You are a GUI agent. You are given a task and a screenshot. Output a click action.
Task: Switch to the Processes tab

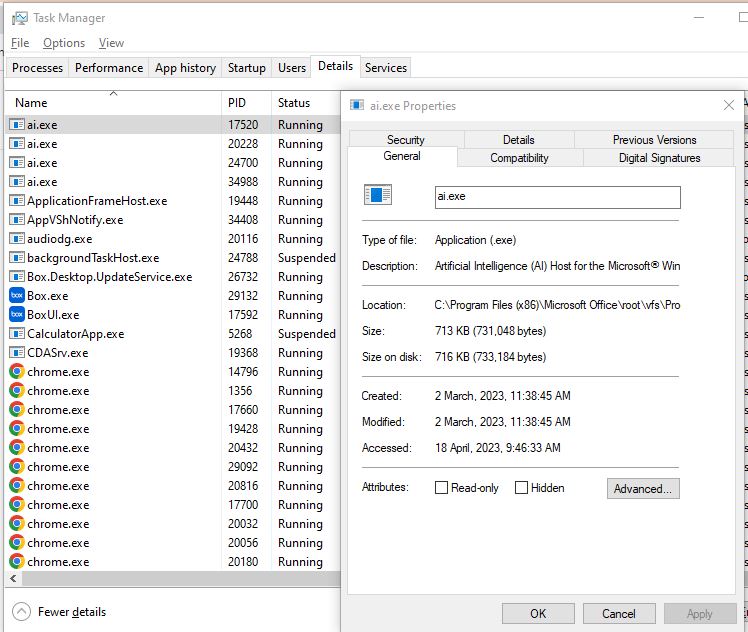click(x=37, y=68)
